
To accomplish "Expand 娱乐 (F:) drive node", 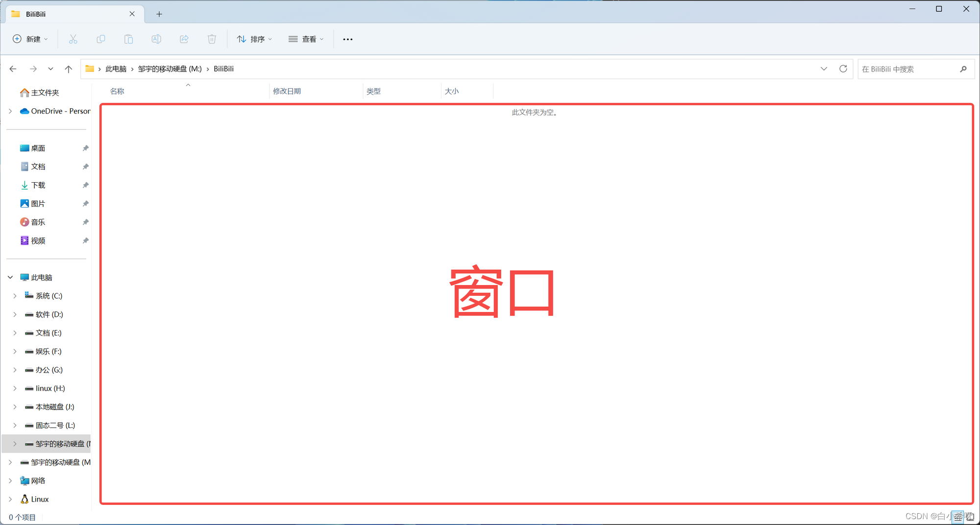I will [x=15, y=351].
